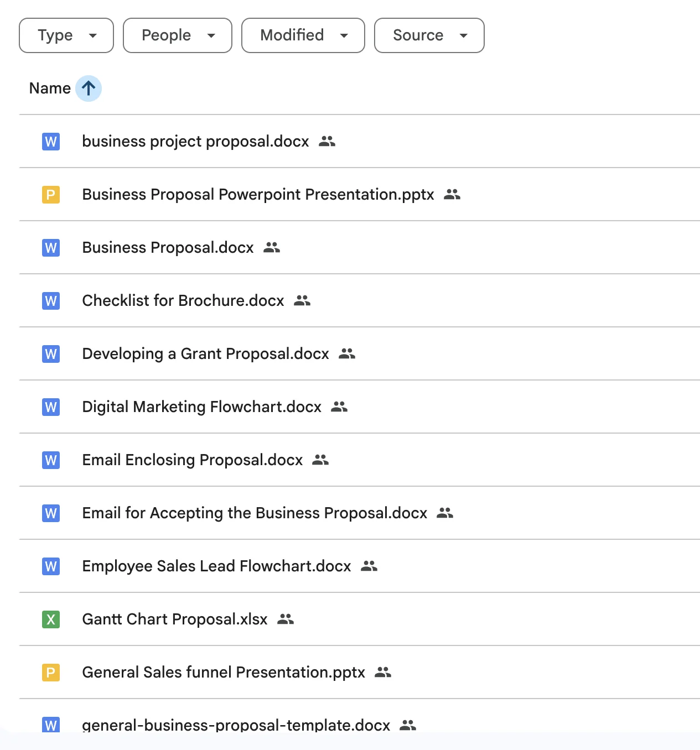Toggle sort direction arrow next to Name

tap(89, 88)
